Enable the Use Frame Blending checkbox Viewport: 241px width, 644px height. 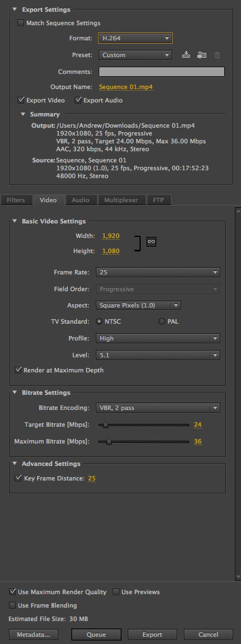[12, 605]
